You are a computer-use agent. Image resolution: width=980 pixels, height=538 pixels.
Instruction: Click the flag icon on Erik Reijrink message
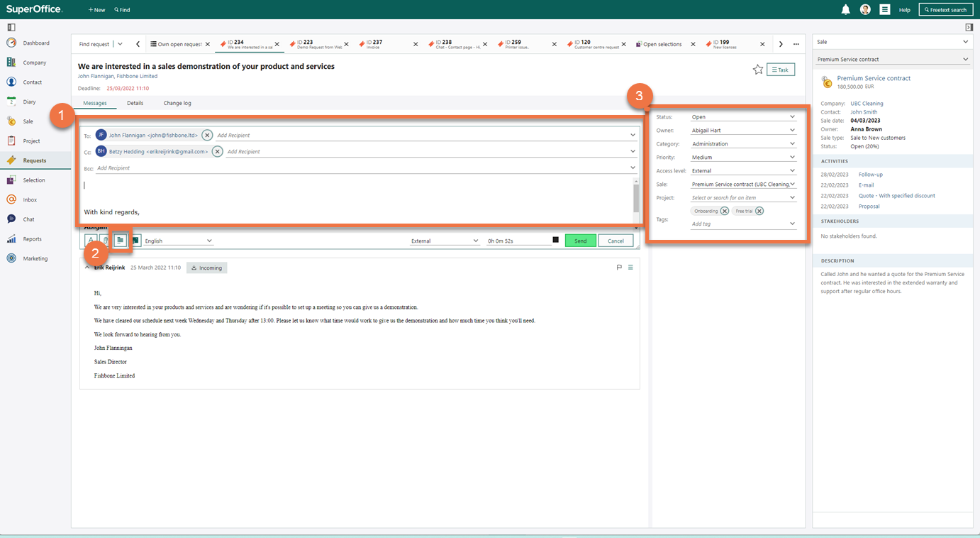(x=619, y=268)
